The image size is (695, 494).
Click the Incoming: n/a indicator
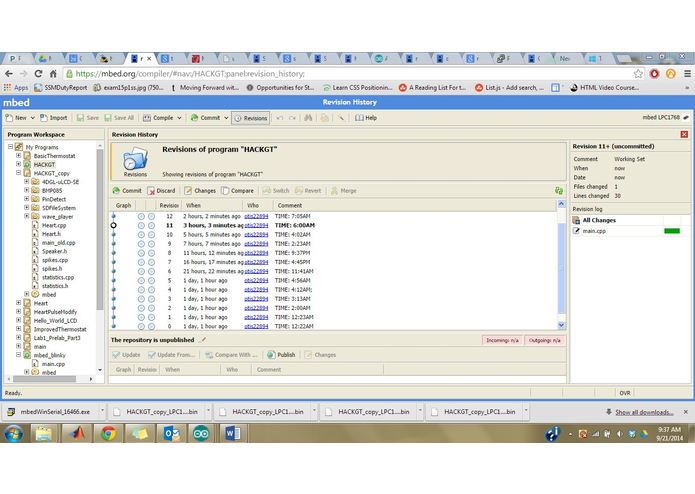click(x=502, y=340)
